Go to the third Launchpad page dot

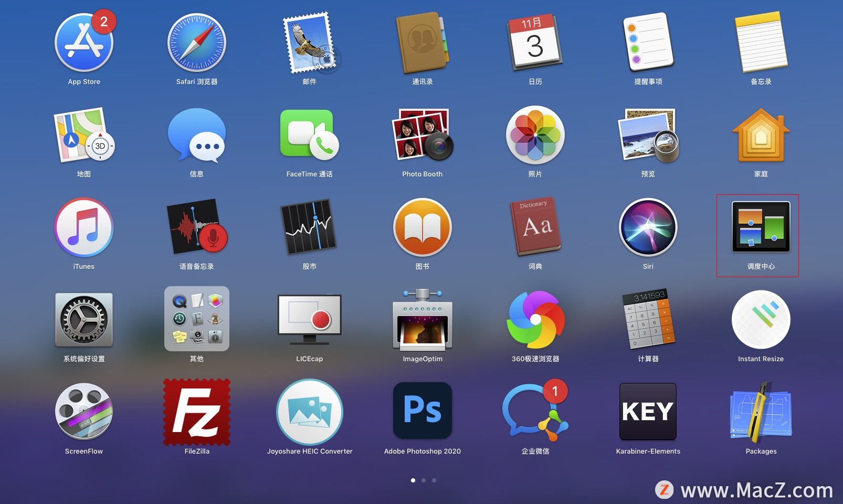434,480
